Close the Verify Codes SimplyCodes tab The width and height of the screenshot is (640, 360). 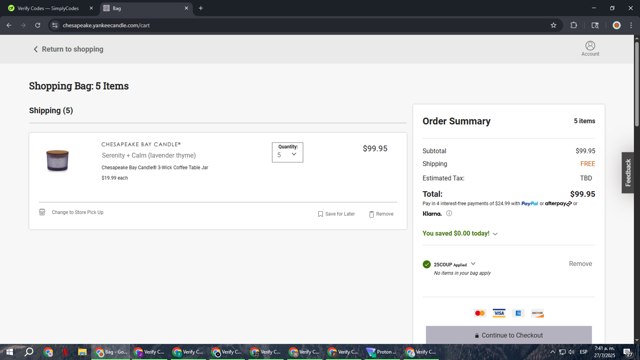click(x=91, y=8)
